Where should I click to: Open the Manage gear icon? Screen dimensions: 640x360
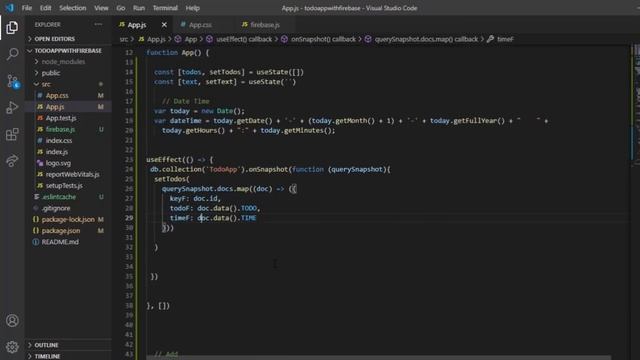click(12, 347)
